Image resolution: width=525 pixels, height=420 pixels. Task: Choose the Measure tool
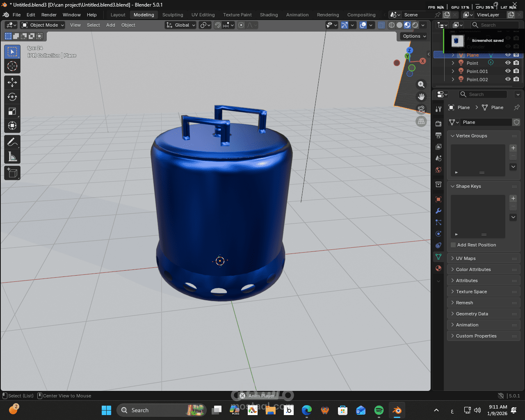pyautogui.click(x=12, y=157)
